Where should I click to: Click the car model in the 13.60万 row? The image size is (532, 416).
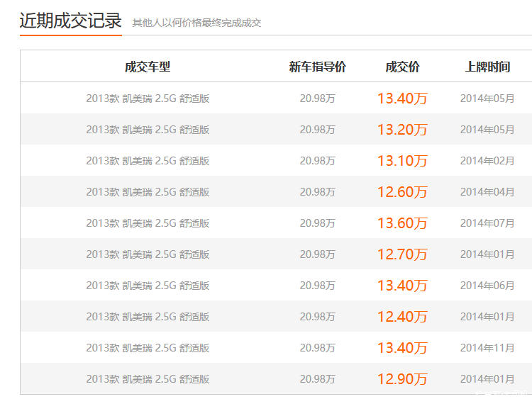coord(148,223)
